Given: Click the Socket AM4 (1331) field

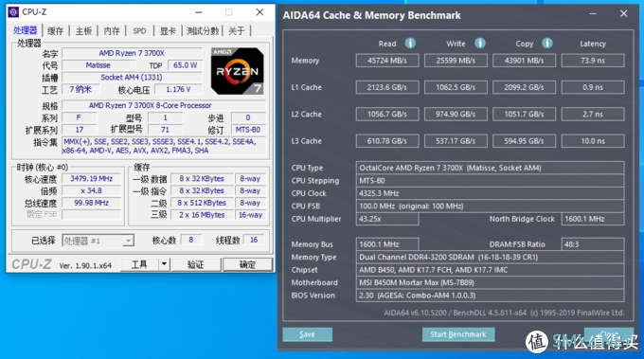Looking at the screenshot, I should pyautogui.click(x=132, y=78).
